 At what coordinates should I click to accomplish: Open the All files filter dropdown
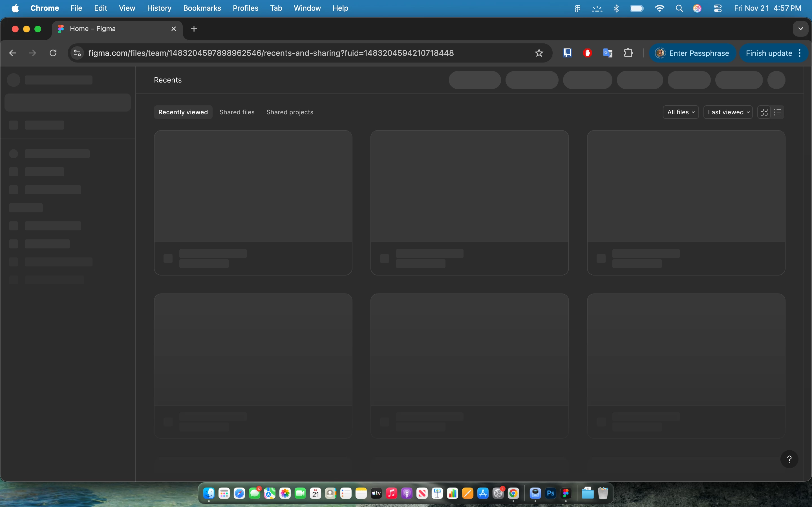point(680,112)
